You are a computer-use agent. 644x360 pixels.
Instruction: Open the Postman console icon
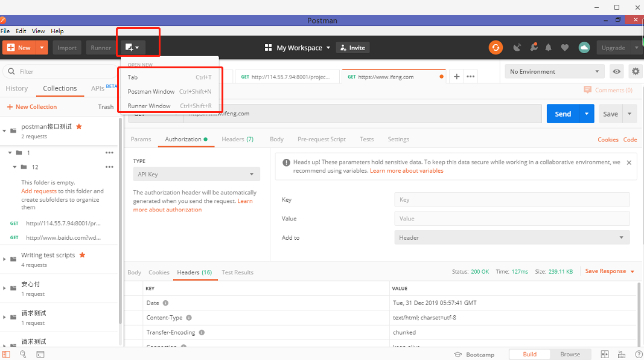point(40,354)
